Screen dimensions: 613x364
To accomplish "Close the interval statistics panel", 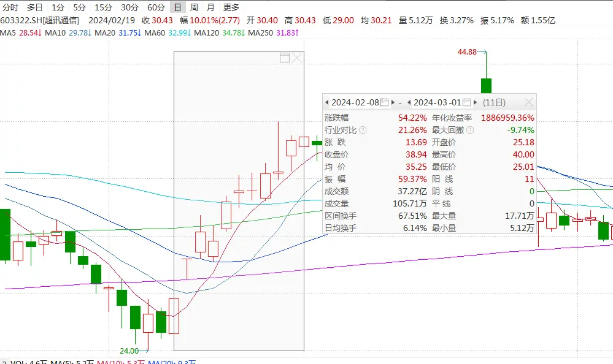I will coord(528,102).
